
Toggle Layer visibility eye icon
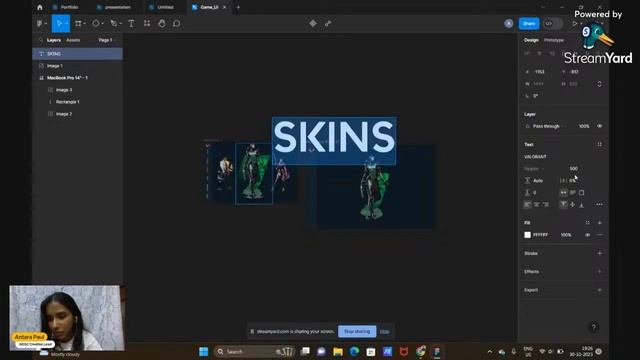pyautogui.click(x=600, y=126)
